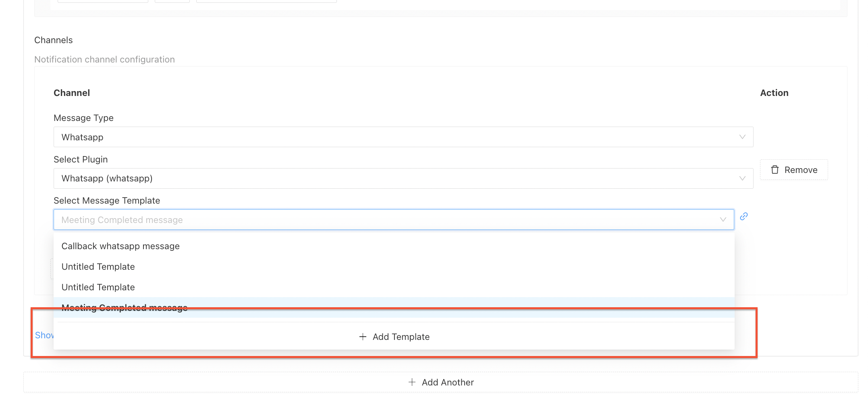Image resolution: width=868 pixels, height=404 pixels.
Task: Remove the Whatsapp channel
Action: point(793,170)
